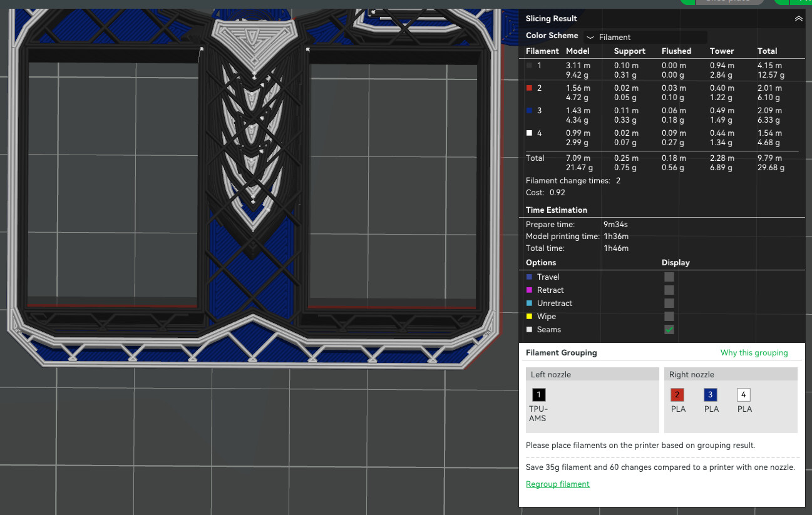Click the Time Estimation heading
Viewport: 812px width, 515px height.
(x=557, y=210)
